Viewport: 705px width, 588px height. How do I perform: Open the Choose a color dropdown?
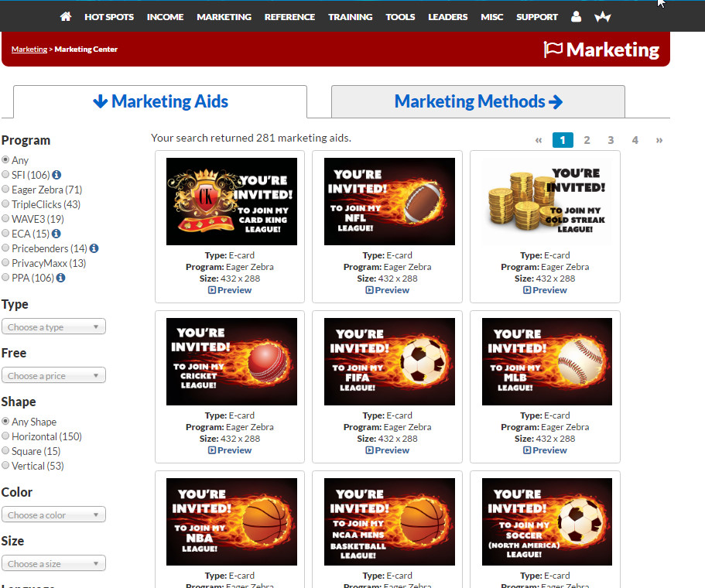coord(53,514)
